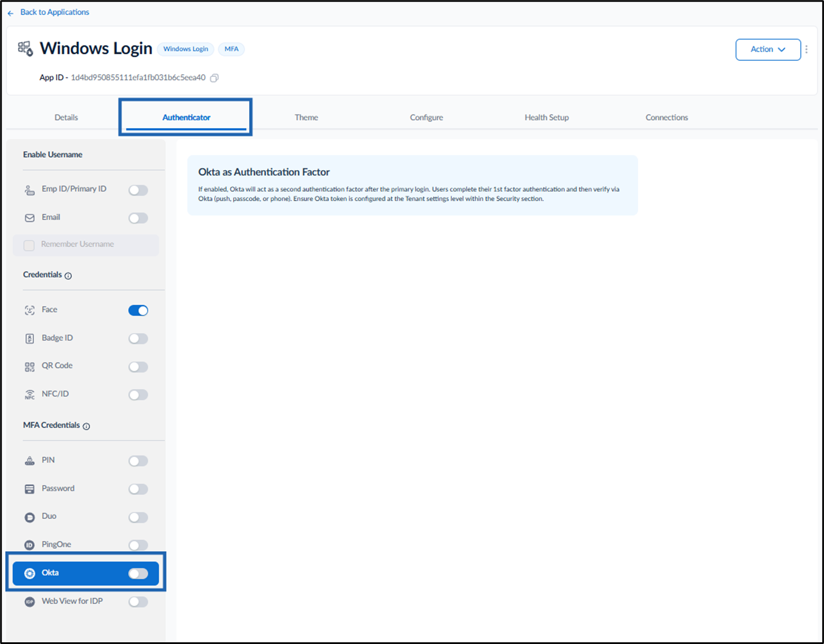The image size is (824, 644).
Task: Switch to the Details tab
Action: tap(66, 117)
